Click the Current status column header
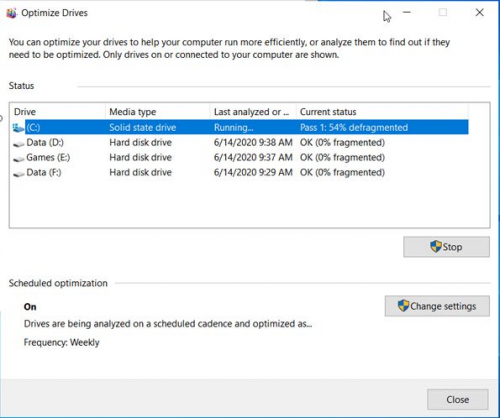Screen dimensions: 500x418 [x=382, y=112]
